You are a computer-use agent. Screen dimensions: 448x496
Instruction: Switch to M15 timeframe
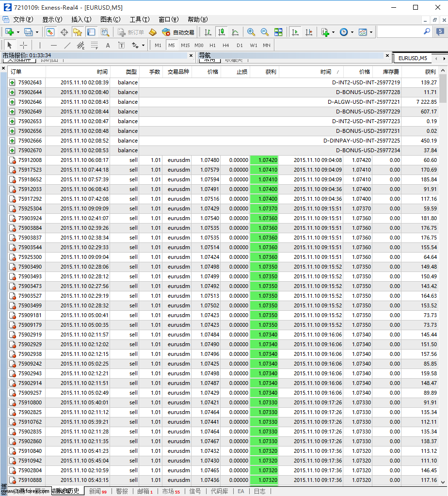(x=185, y=45)
